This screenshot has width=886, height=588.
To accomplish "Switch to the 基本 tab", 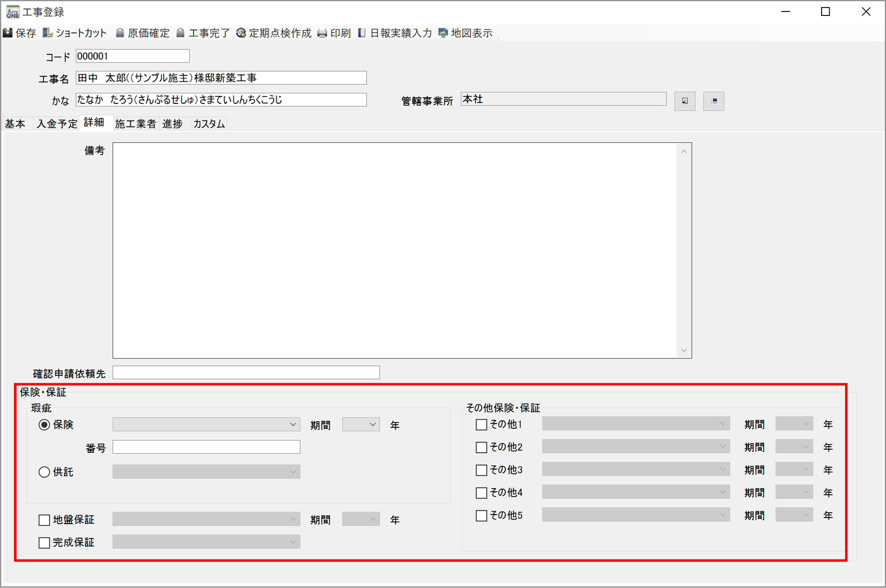I will [15, 124].
